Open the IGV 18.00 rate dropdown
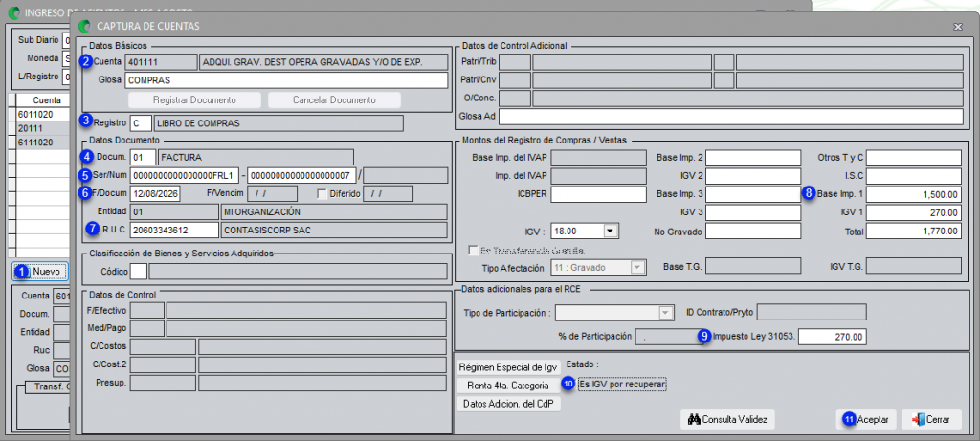 (612, 232)
